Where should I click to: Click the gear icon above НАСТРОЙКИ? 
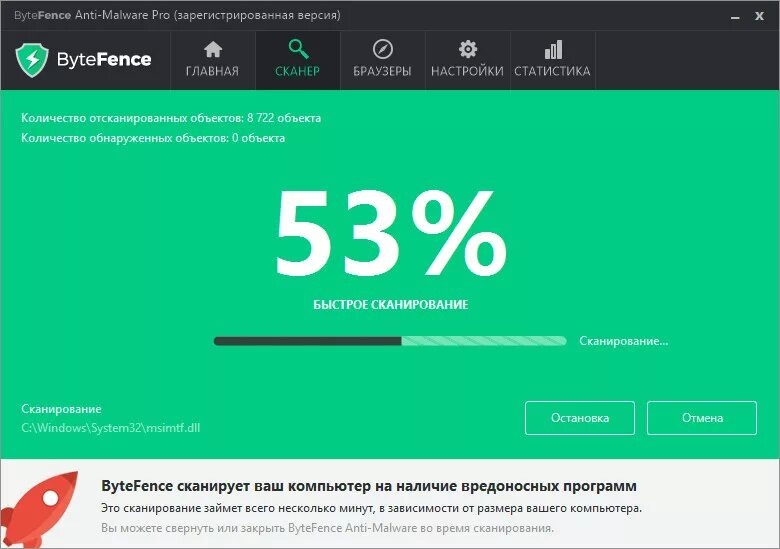pos(468,49)
